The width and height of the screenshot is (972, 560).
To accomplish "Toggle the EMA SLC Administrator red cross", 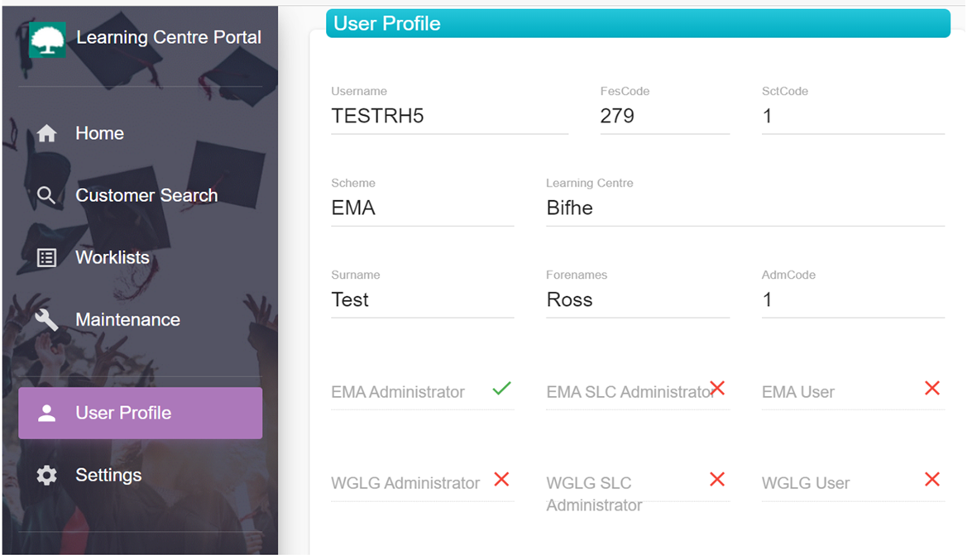I will [x=717, y=388].
